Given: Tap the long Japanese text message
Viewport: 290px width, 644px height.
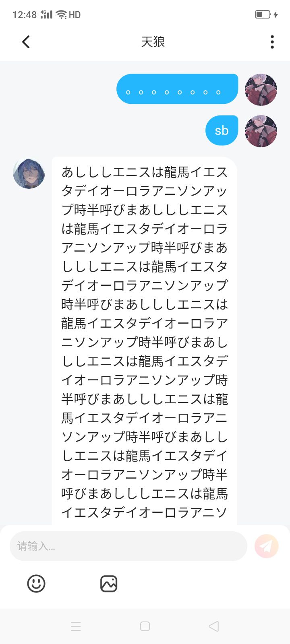Looking at the screenshot, I should coord(144,342).
